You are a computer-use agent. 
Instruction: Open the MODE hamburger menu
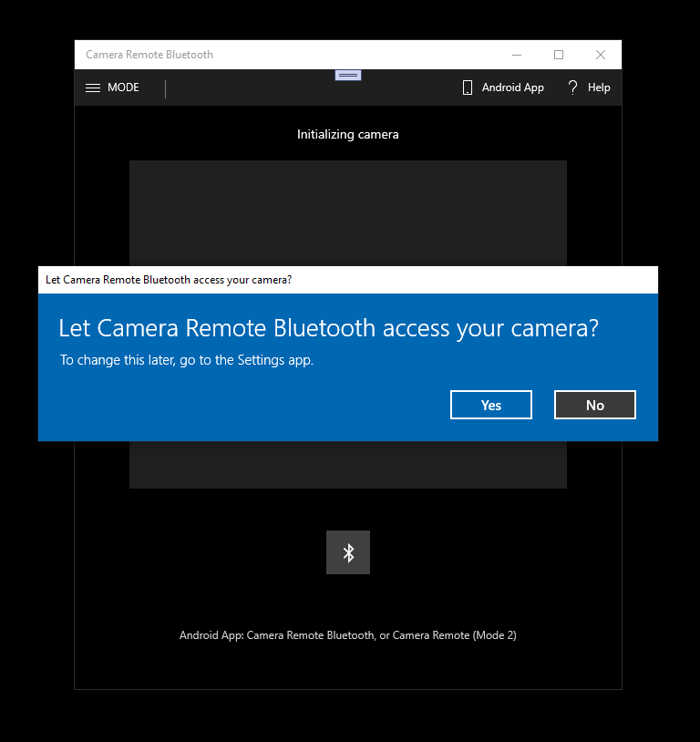click(x=112, y=88)
